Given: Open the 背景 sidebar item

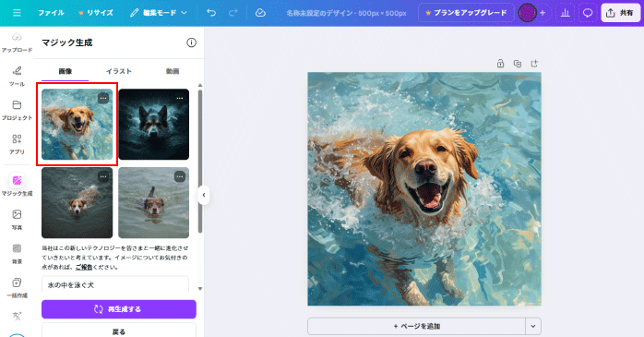Looking at the screenshot, I should click(17, 254).
